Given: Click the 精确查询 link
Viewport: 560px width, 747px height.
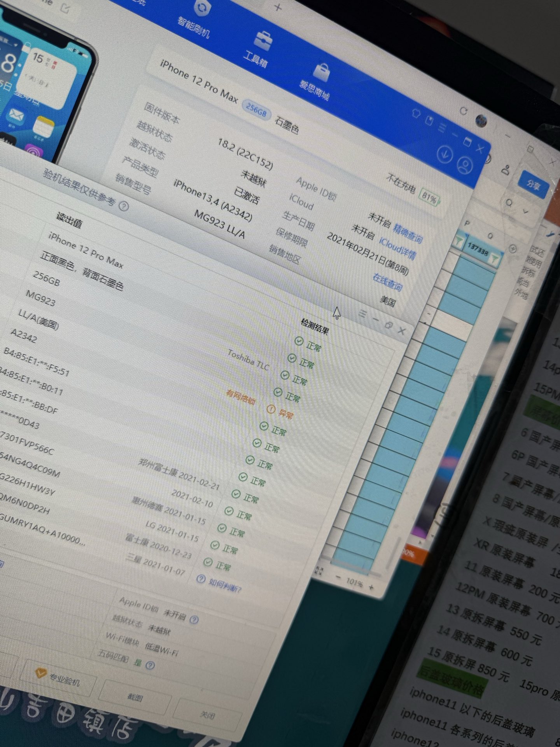Looking at the screenshot, I should coord(408,233).
